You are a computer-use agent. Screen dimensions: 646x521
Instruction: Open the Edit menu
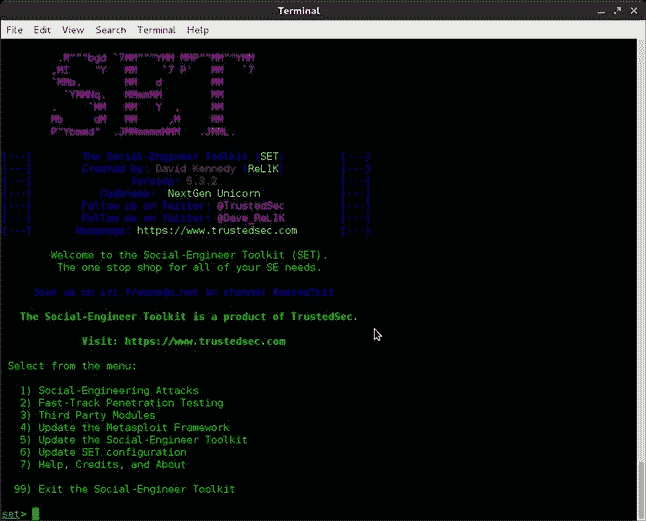tap(42, 30)
